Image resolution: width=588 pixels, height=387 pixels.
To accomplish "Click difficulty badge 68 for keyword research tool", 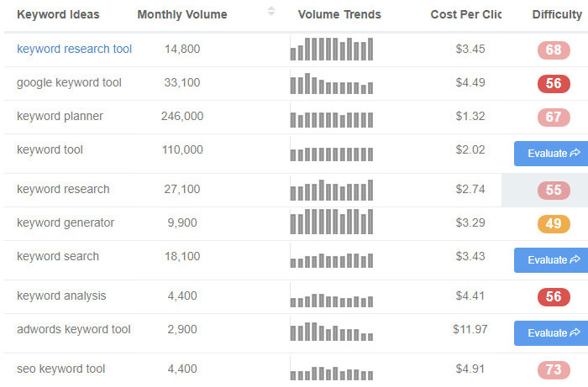I will click(x=554, y=50).
